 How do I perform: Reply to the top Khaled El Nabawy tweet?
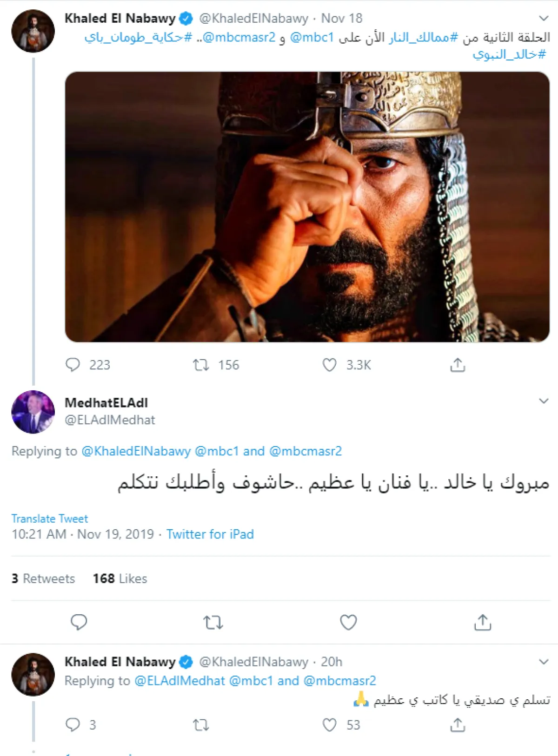(73, 365)
